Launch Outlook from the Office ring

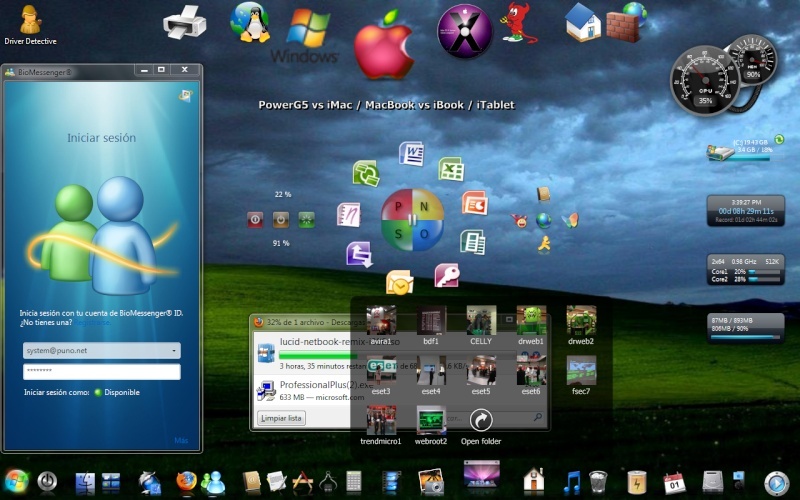coord(399,282)
